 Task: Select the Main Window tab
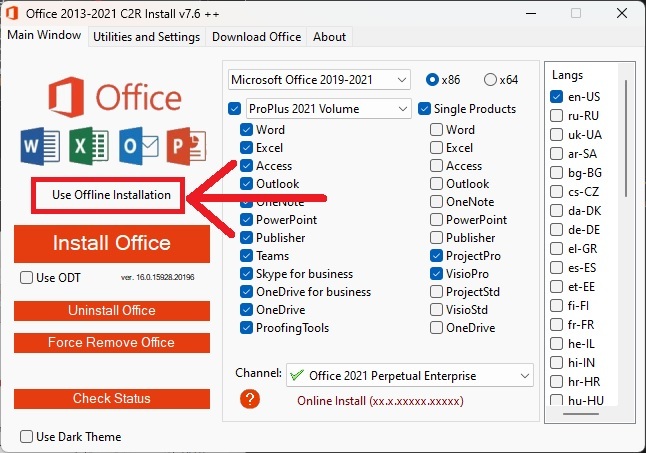[44, 35]
